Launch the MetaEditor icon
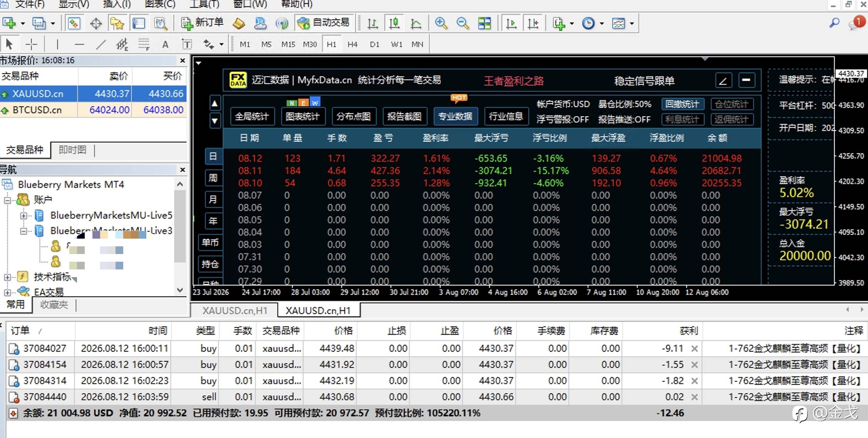868x438 pixels. click(239, 23)
